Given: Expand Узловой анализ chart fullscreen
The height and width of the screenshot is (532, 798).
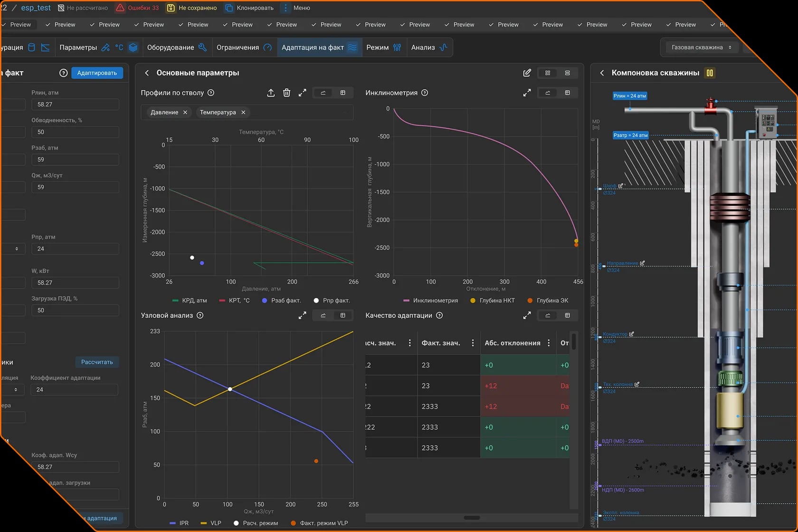Looking at the screenshot, I should [302, 315].
